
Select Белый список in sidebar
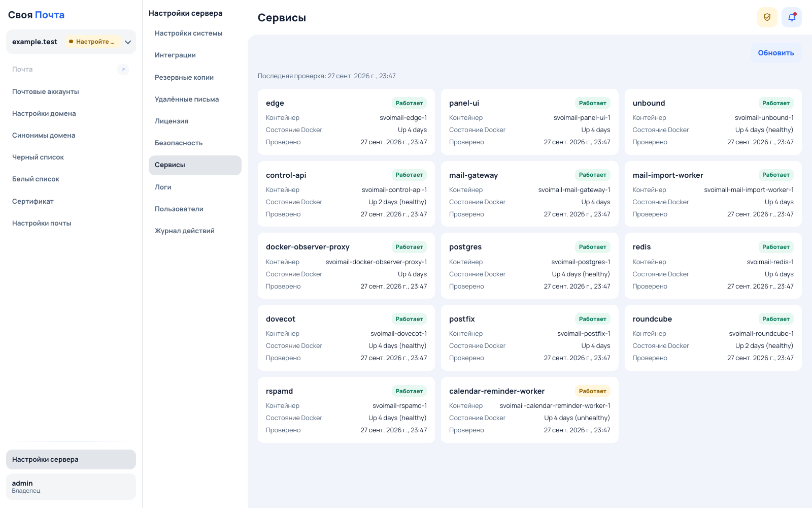(x=71, y=179)
